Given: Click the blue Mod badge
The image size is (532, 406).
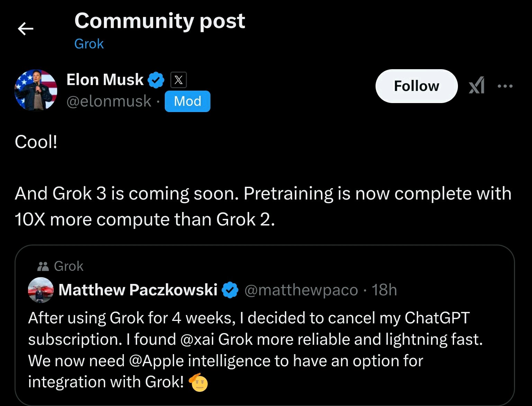Looking at the screenshot, I should pos(187,101).
